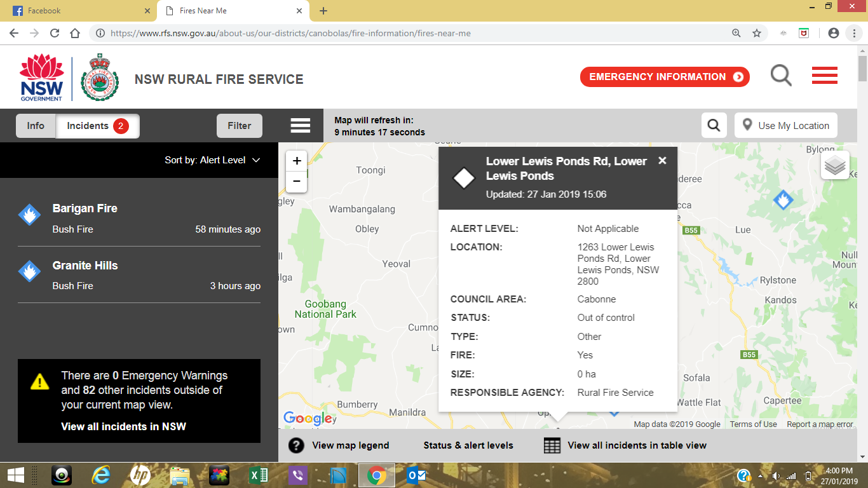The height and width of the screenshot is (488, 868).
Task: Click the Rural Fire Service crest logo
Action: 100,77
